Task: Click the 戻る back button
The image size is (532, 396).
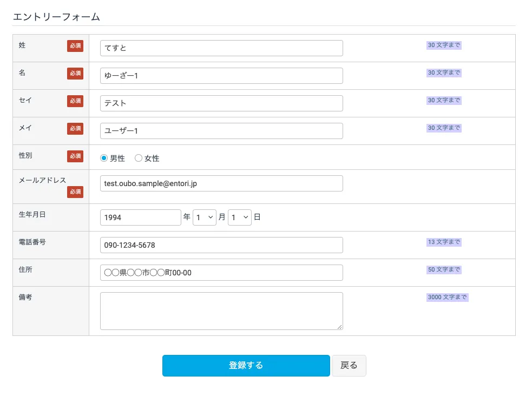Action: (x=349, y=366)
